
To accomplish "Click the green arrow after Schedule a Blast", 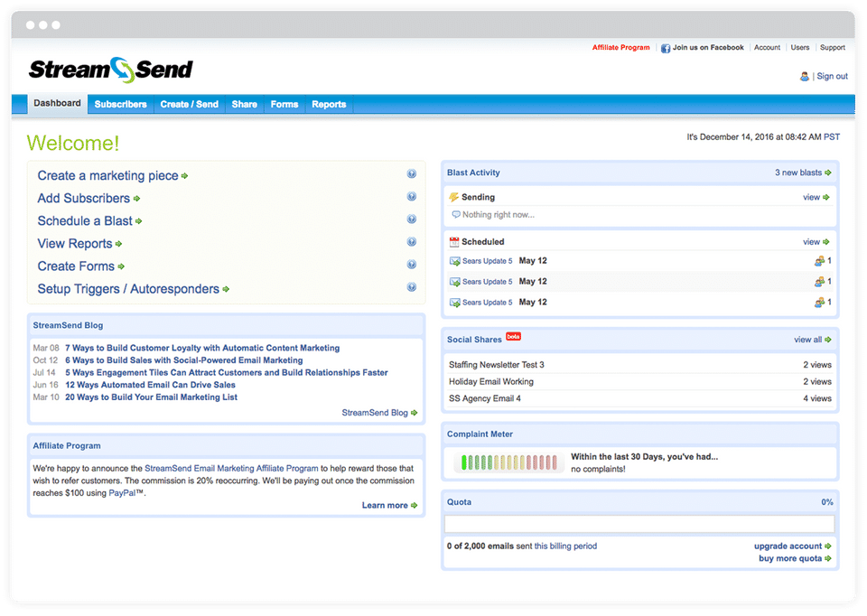I will click(x=139, y=221).
